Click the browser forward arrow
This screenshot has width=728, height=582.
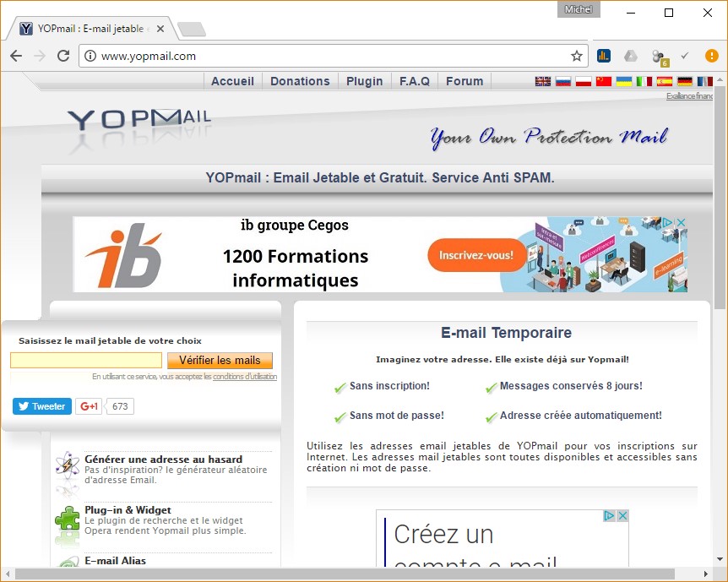(x=40, y=57)
